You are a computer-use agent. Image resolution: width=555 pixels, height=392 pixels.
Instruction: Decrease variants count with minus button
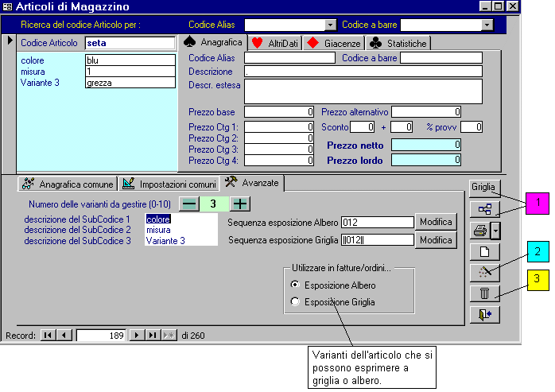(189, 204)
